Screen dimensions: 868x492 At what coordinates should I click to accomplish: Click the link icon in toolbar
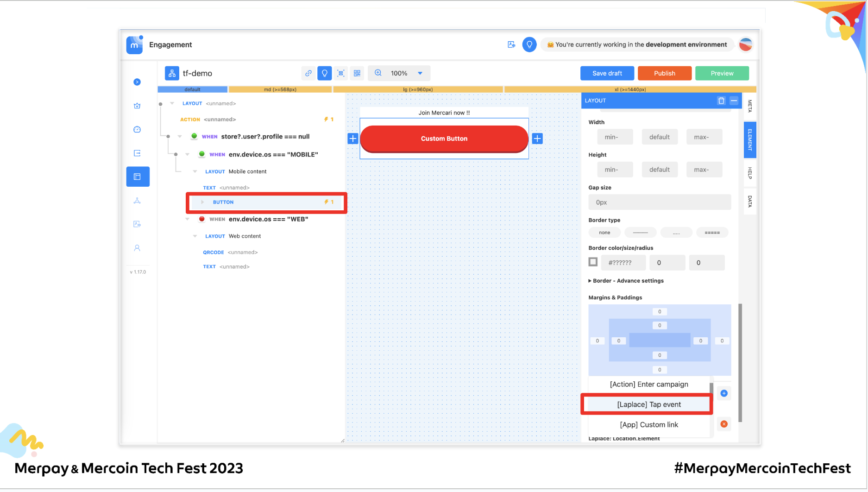point(308,73)
